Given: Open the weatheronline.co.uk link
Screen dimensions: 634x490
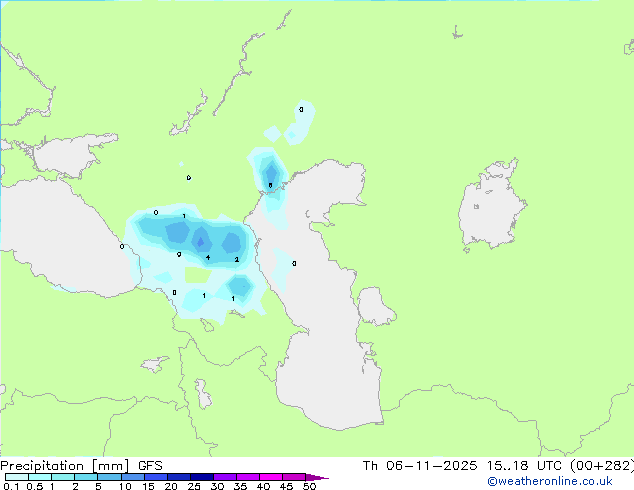Looking at the screenshot, I should click(550, 481).
